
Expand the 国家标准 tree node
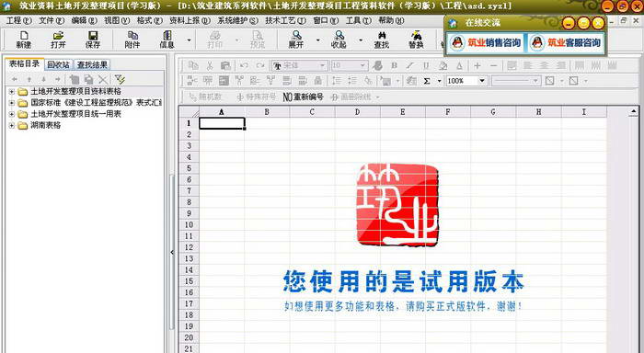[x=11, y=103]
